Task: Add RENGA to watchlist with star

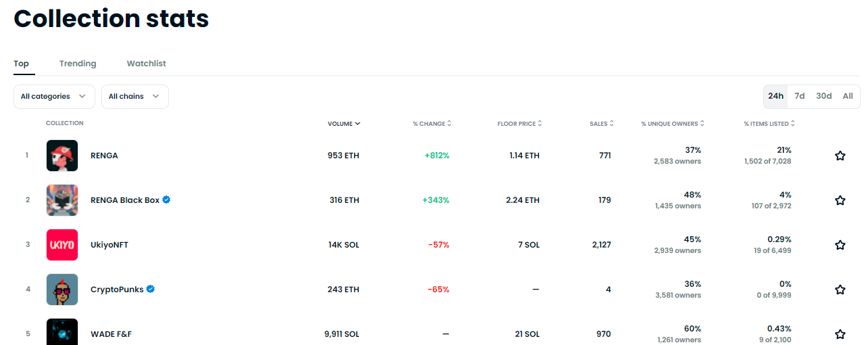Action: [840, 156]
